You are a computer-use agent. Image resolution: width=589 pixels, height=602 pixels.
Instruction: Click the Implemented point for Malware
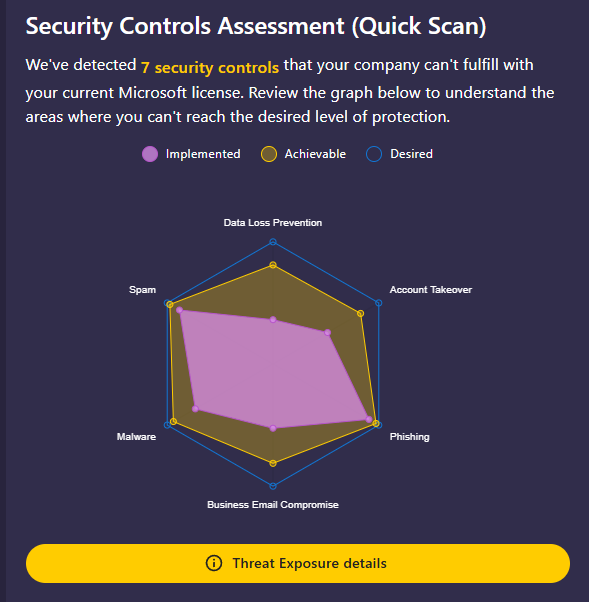point(195,408)
